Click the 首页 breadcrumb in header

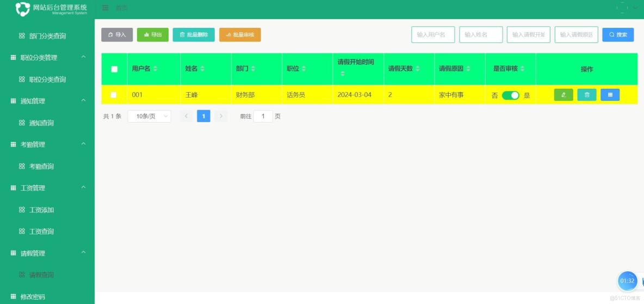(x=121, y=8)
